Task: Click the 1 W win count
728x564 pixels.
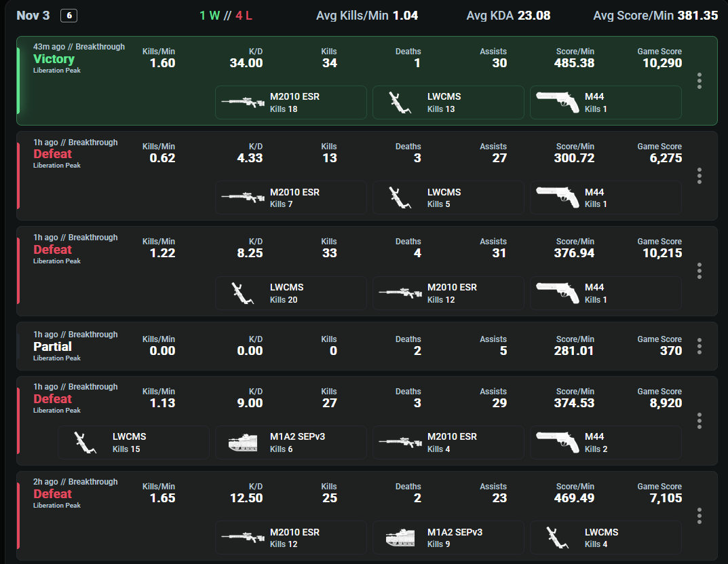Action: tap(210, 16)
